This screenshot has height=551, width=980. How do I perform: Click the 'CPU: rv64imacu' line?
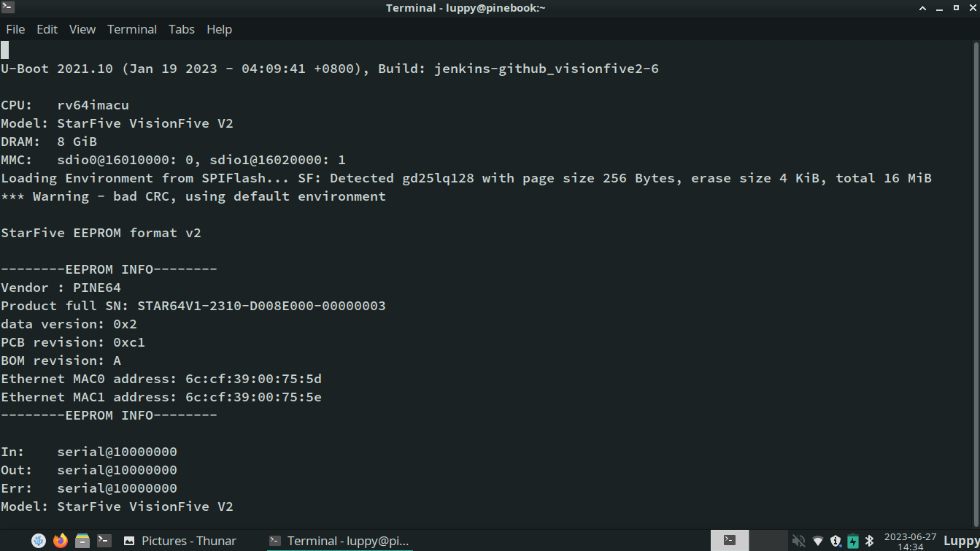(65, 105)
